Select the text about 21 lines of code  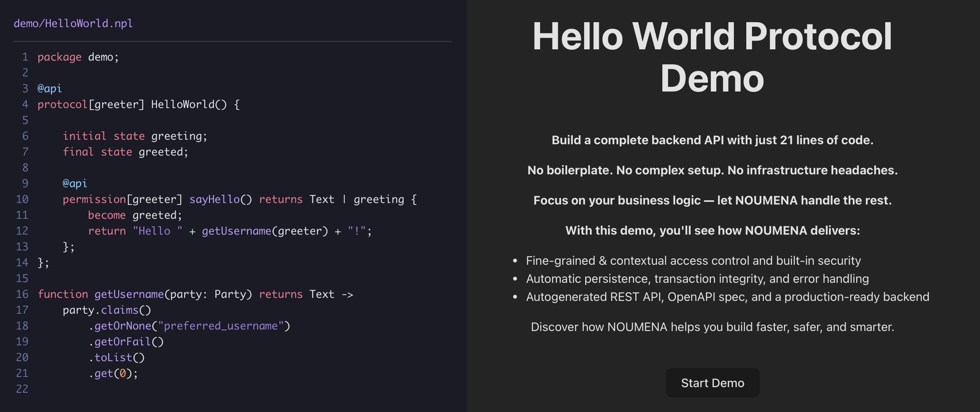(712, 140)
